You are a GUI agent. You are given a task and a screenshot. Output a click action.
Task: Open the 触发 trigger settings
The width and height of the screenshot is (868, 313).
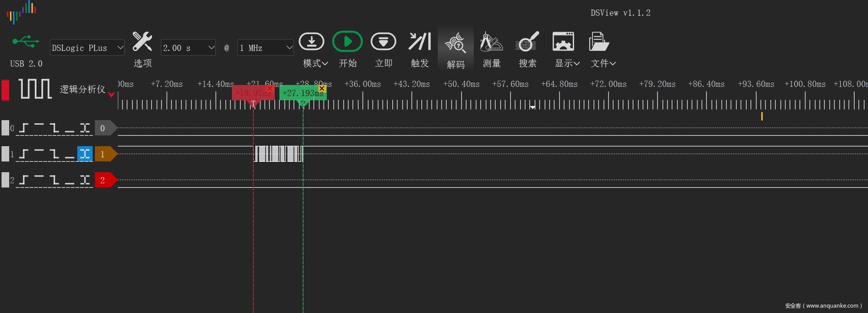coord(419,42)
